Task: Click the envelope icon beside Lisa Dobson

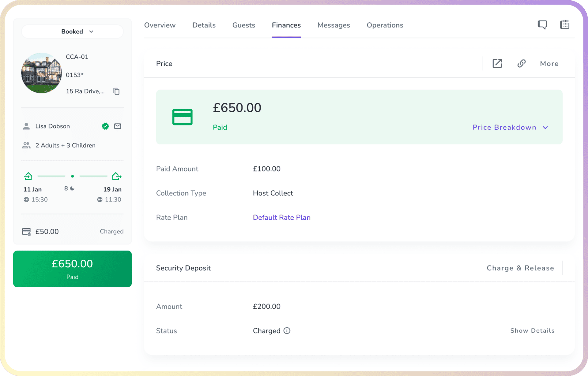Action: click(118, 126)
